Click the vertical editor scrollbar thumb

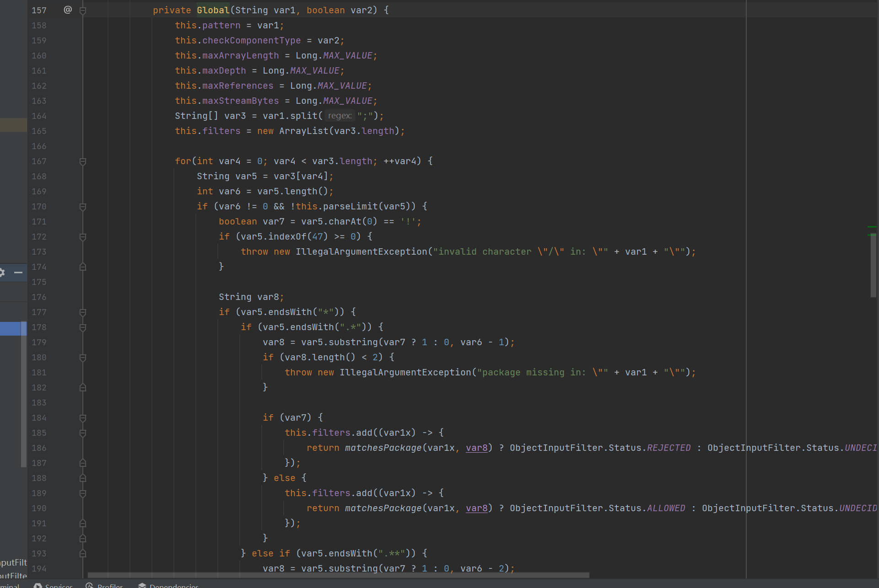coord(873,265)
